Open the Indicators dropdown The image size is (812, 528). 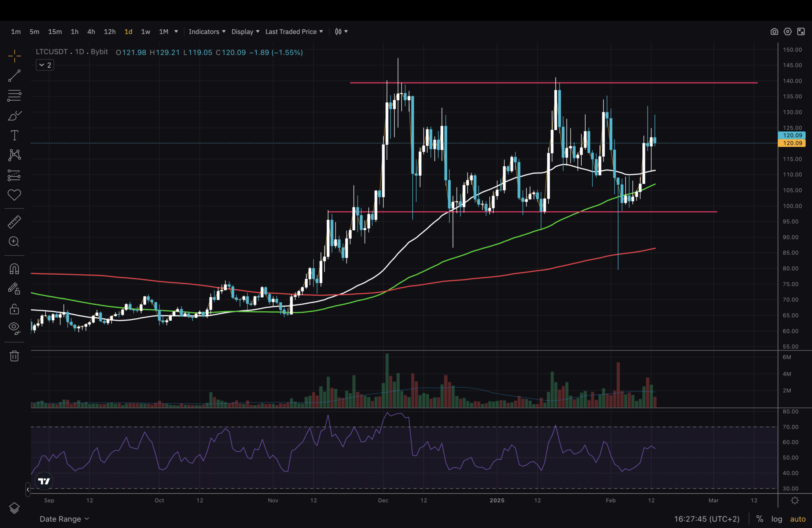pyautogui.click(x=207, y=32)
